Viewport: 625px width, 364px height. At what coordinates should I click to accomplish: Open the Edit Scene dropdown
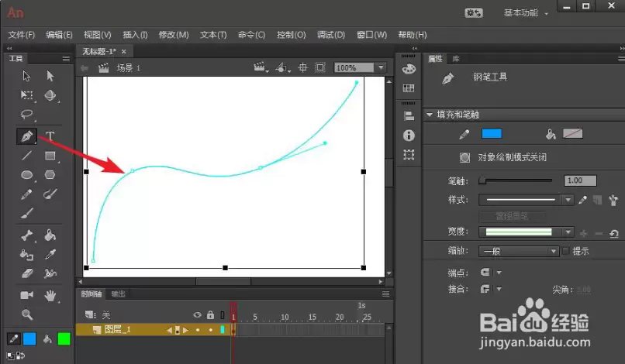tap(261, 67)
